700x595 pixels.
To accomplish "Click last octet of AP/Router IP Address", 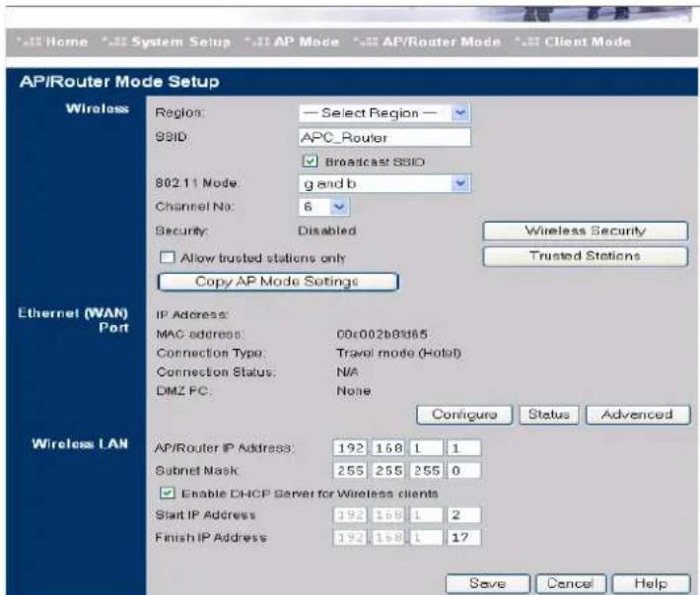I will pos(463,448).
